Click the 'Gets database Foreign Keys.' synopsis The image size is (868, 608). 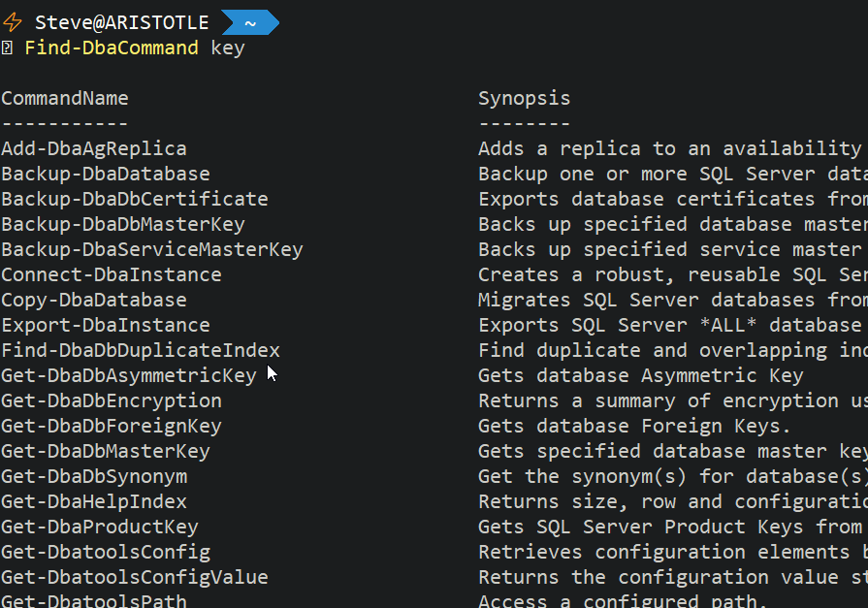(635, 426)
